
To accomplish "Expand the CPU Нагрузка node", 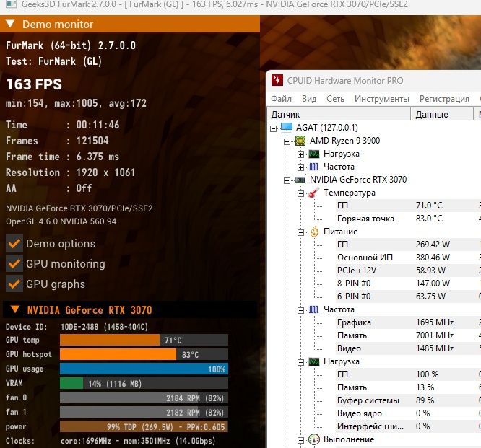I will (x=300, y=155).
